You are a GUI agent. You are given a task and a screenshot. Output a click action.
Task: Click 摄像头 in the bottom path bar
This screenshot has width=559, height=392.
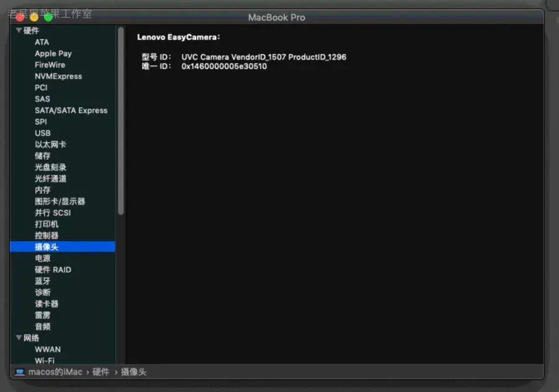tap(134, 372)
